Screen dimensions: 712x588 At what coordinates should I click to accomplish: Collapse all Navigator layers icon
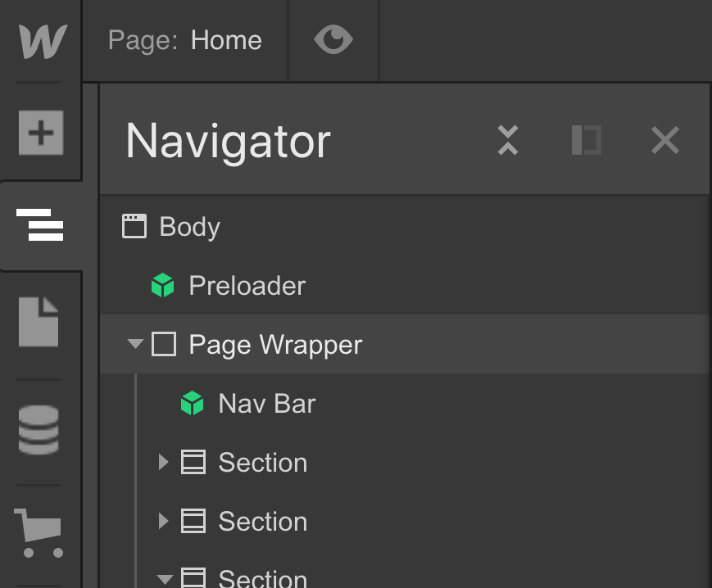pos(508,140)
